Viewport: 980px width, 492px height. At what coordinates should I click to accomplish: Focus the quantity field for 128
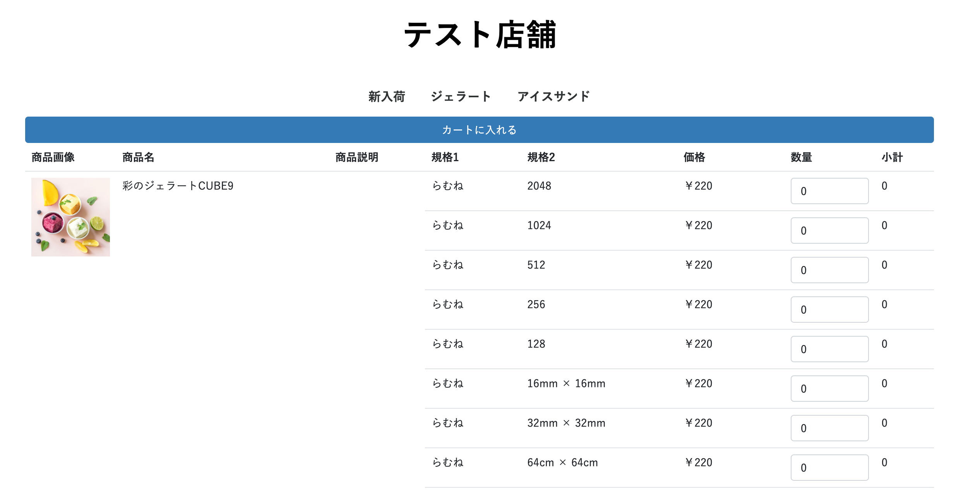pyautogui.click(x=829, y=349)
